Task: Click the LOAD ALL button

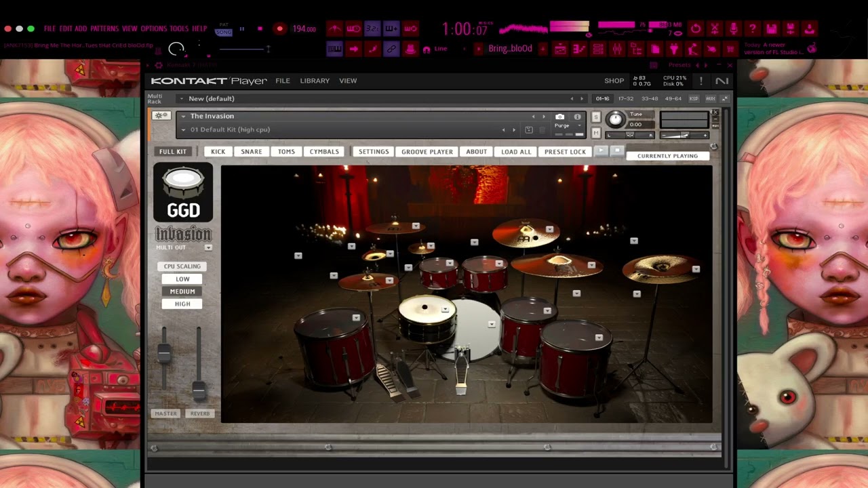Action: tap(516, 152)
